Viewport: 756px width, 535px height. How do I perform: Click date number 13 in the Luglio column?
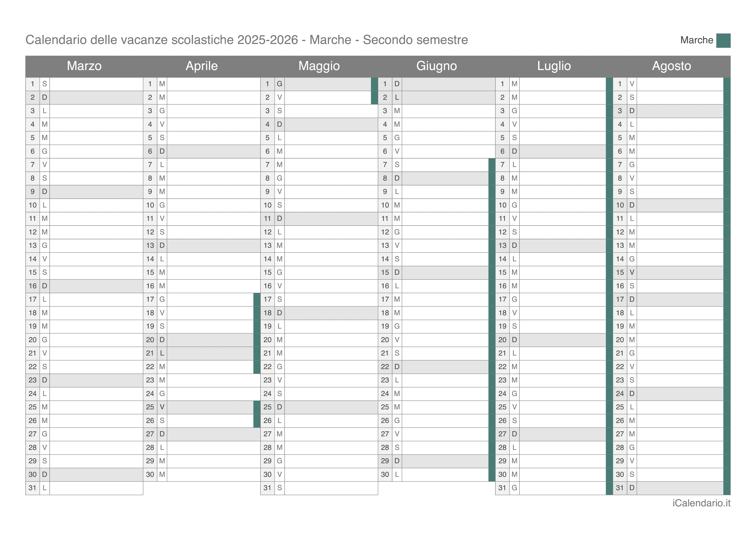[502, 245]
